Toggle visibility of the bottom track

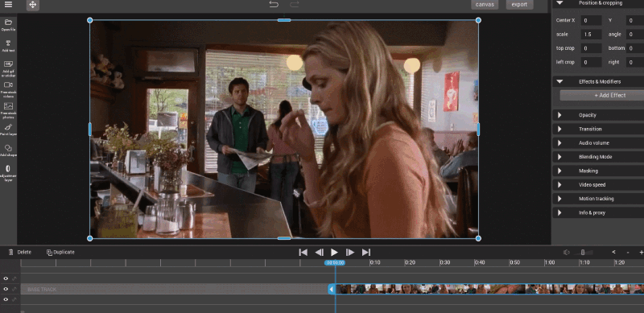click(x=6, y=299)
